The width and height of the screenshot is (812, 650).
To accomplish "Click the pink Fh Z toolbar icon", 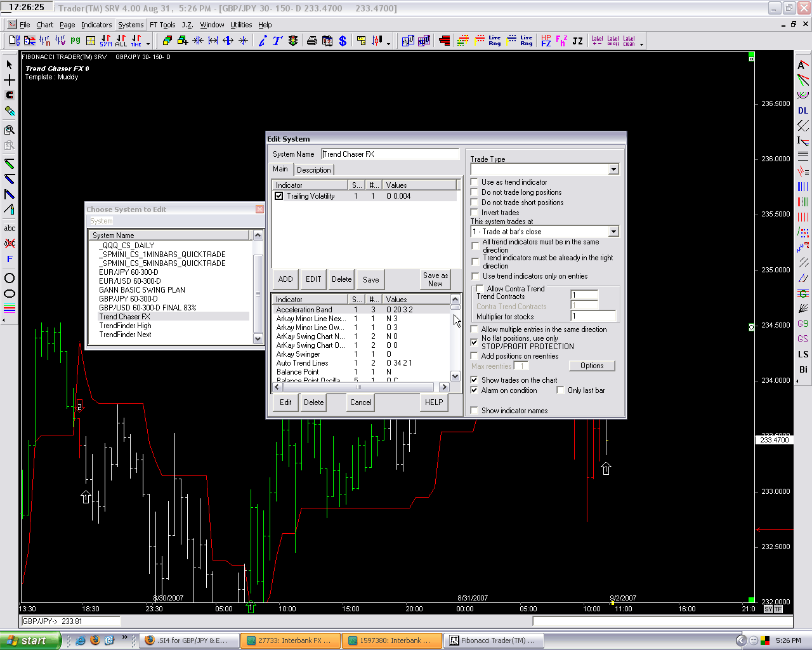I will (561, 41).
